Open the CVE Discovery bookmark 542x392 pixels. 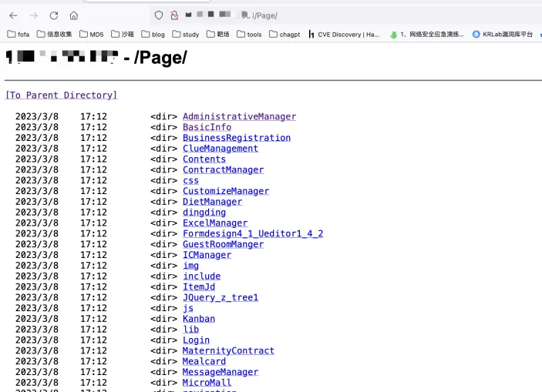click(344, 34)
